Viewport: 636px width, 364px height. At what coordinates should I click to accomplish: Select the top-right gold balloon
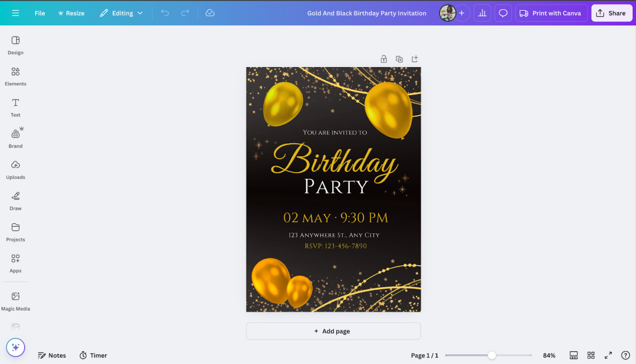click(389, 110)
